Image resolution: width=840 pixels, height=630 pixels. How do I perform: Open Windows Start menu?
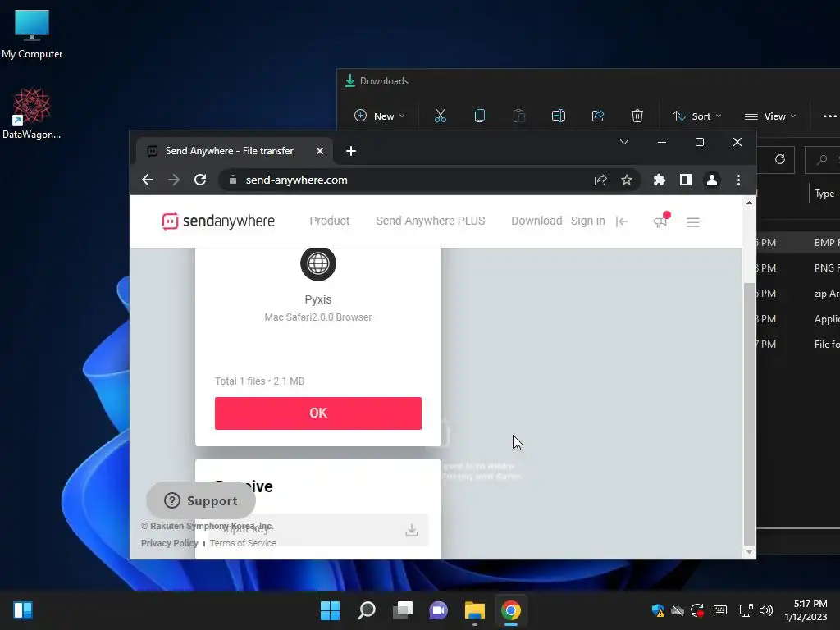(x=330, y=610)
